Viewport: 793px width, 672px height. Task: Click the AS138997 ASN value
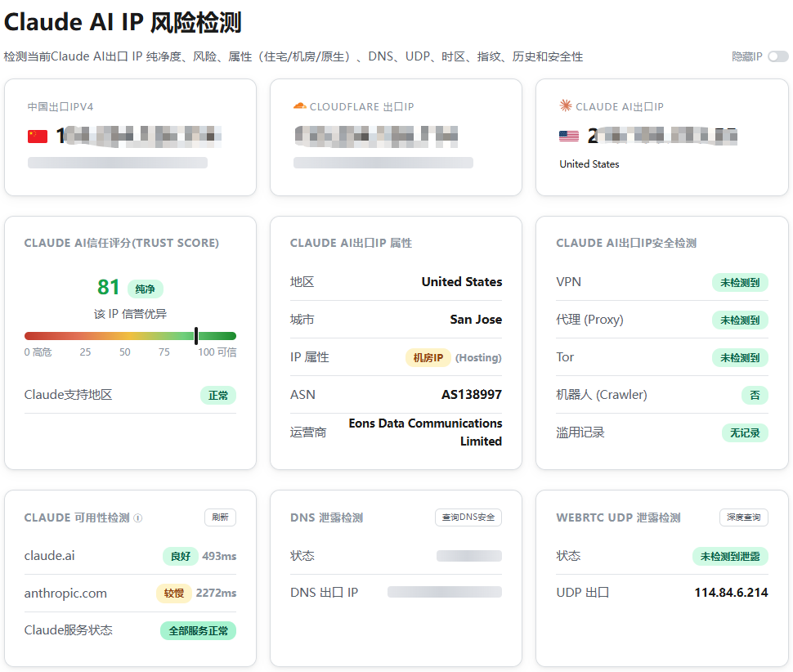tap(472, 394)
